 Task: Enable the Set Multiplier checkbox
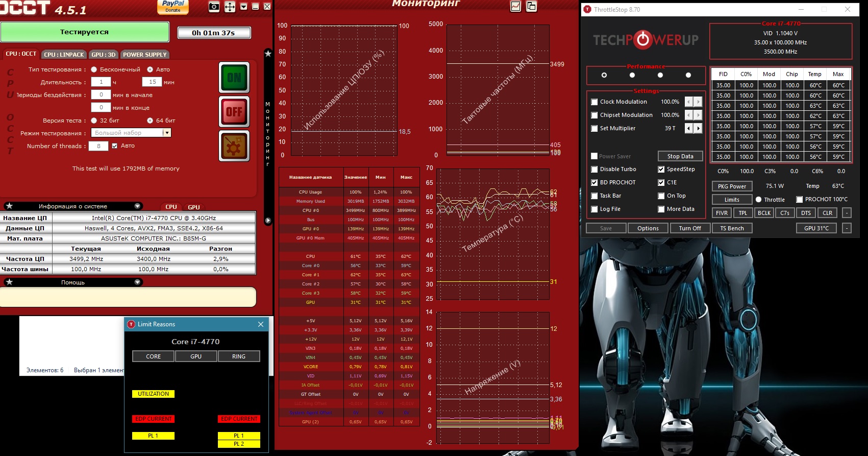[x=594, y=128]
